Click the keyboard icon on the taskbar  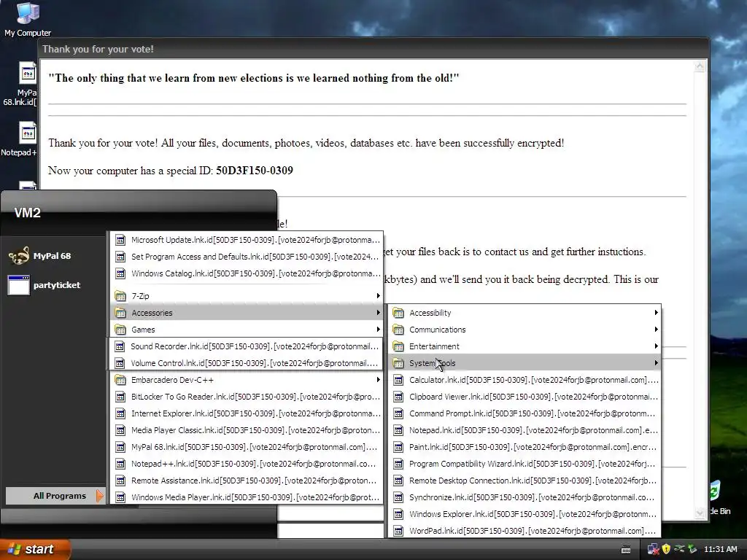point(626,550)
